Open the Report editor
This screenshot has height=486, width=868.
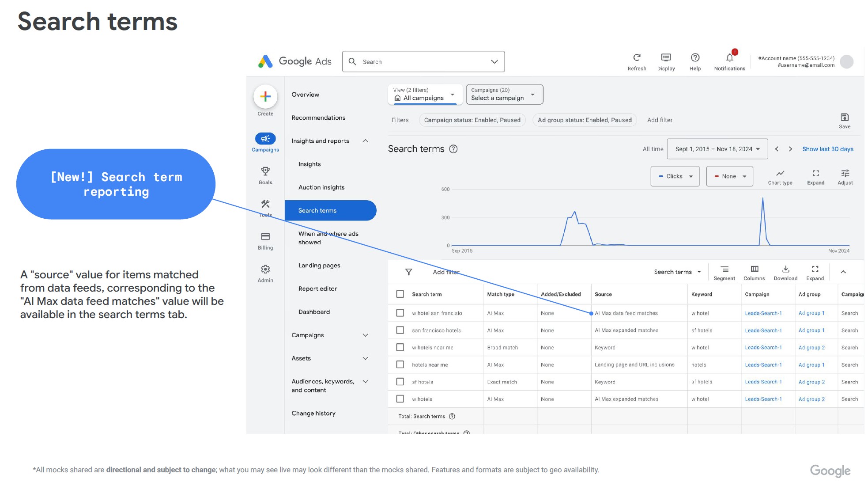317,289
